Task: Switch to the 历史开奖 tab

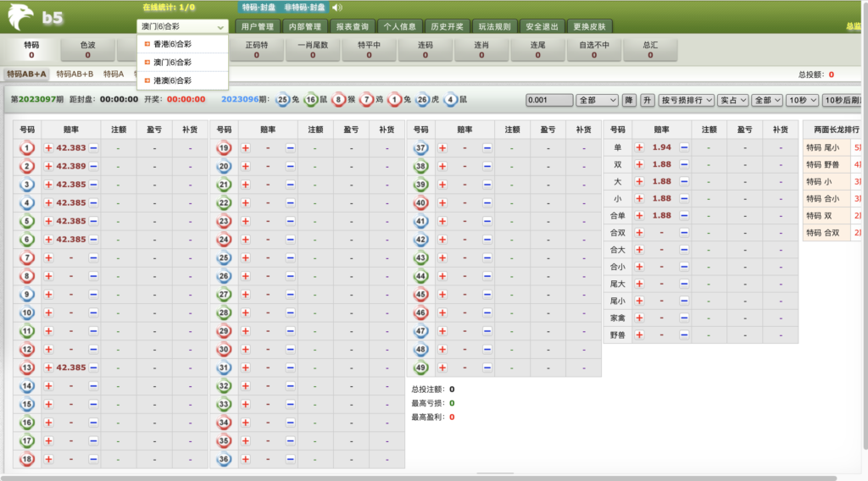Action: pyautogui.click(x=446, y=26)
